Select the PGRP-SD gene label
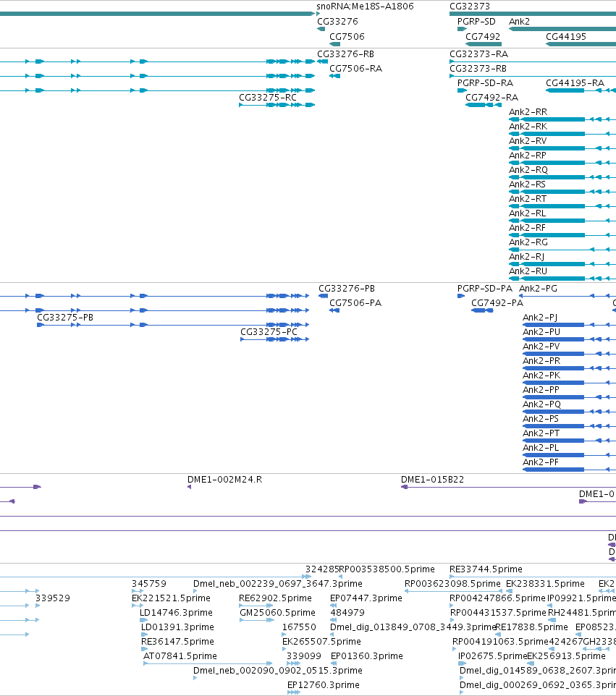 tap(476, 21)
